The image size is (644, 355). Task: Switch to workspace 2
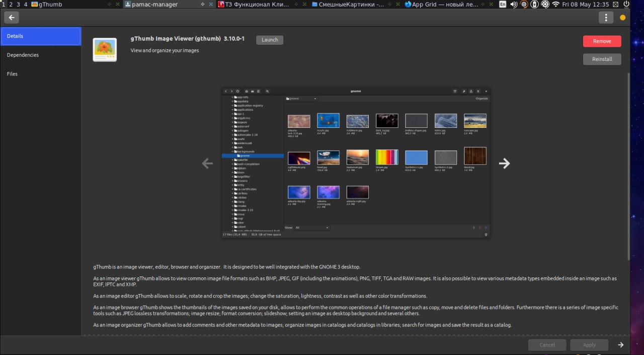pyautogui.click(x=11, y=4)
